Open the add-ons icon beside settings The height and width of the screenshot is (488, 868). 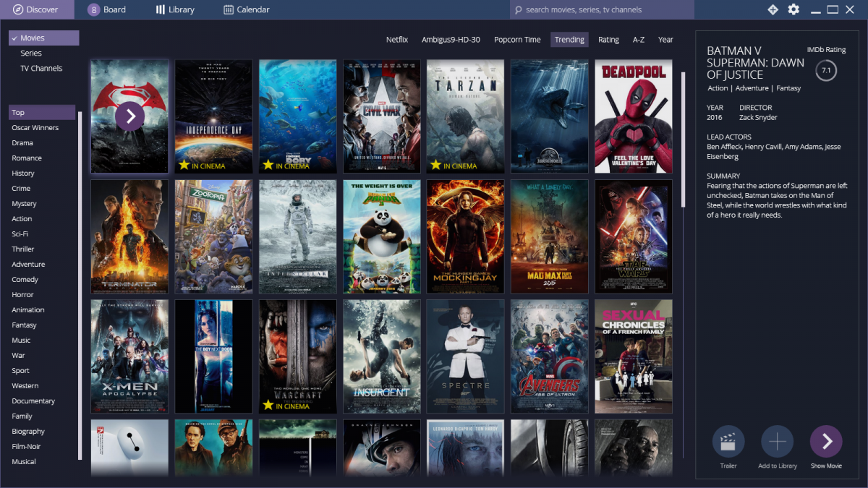click(x=773, y=9)
